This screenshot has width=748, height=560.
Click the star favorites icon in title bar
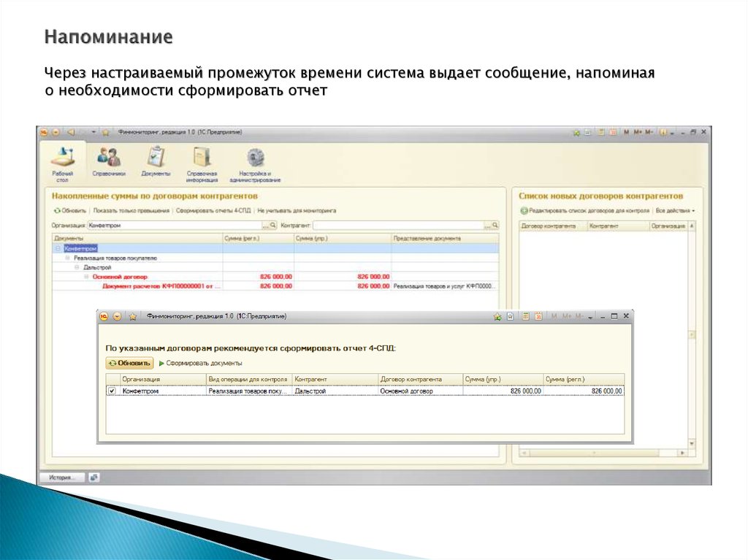pos(107,131)
